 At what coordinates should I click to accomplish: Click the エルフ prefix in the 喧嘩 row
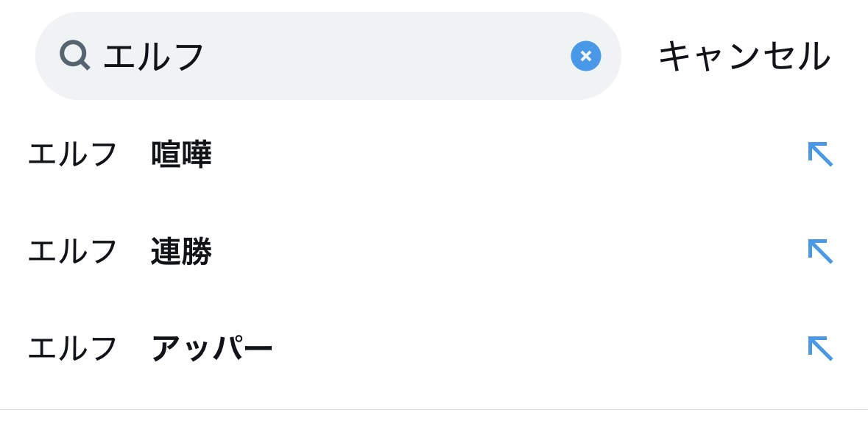pos(73,155)
